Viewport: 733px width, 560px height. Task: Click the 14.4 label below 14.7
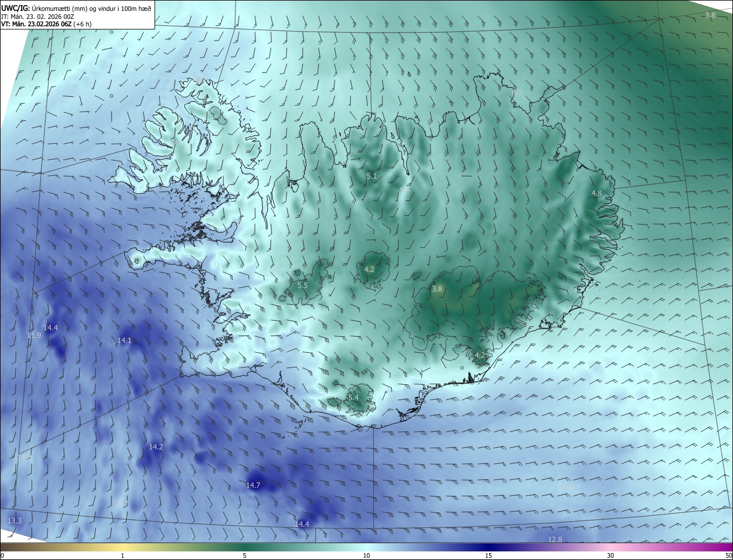click(302, 524)
